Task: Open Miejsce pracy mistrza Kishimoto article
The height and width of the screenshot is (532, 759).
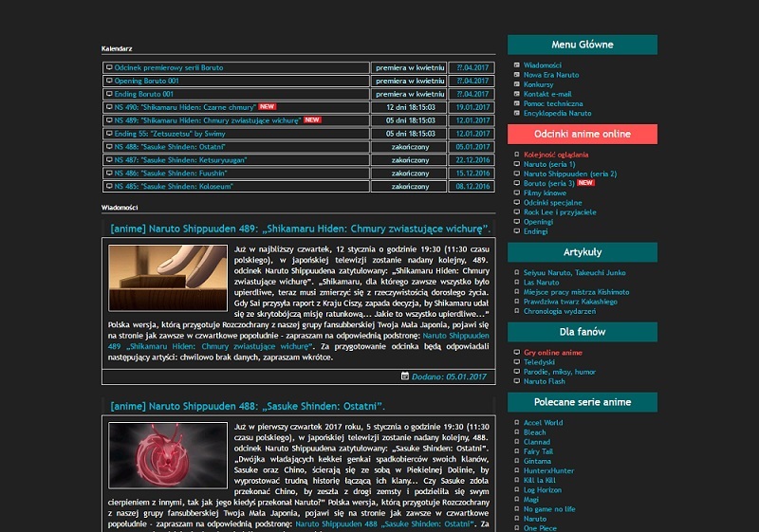Action: tap(576, 292)
